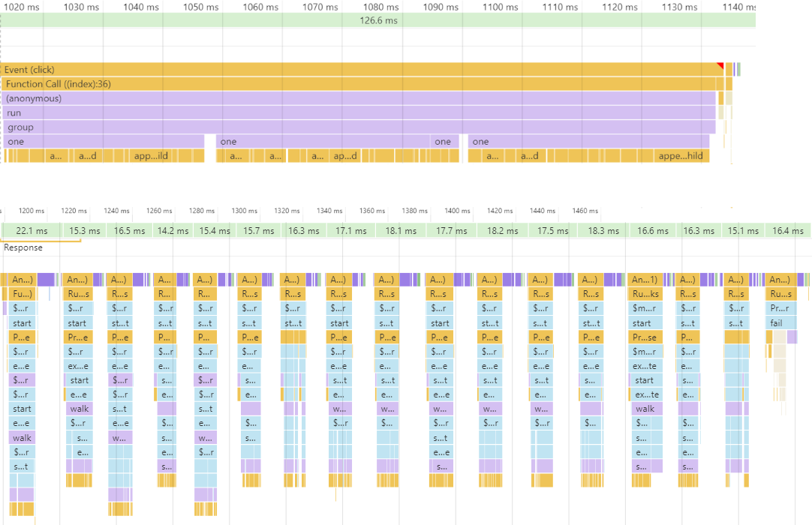
Task: Click a purple walk bar in the leftmost stack
Action: click(x=22, y=436)
